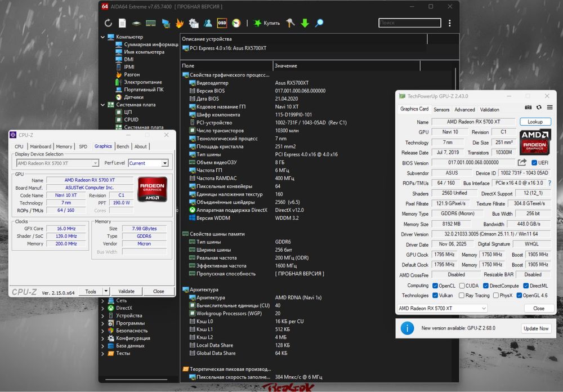
Task: Select the Тесты tree item in AIDA64
Action: 123,354
